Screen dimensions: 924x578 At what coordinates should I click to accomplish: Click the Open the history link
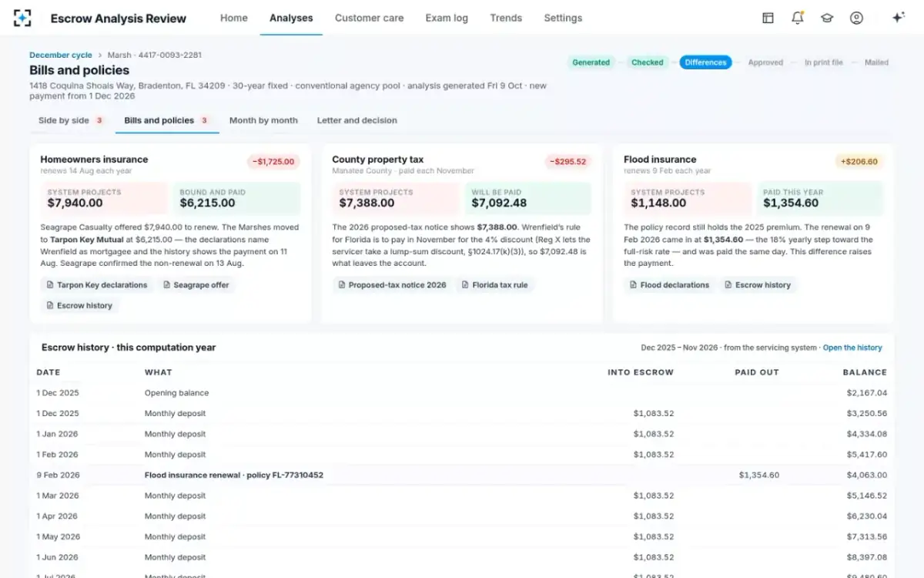coord(852,348)
